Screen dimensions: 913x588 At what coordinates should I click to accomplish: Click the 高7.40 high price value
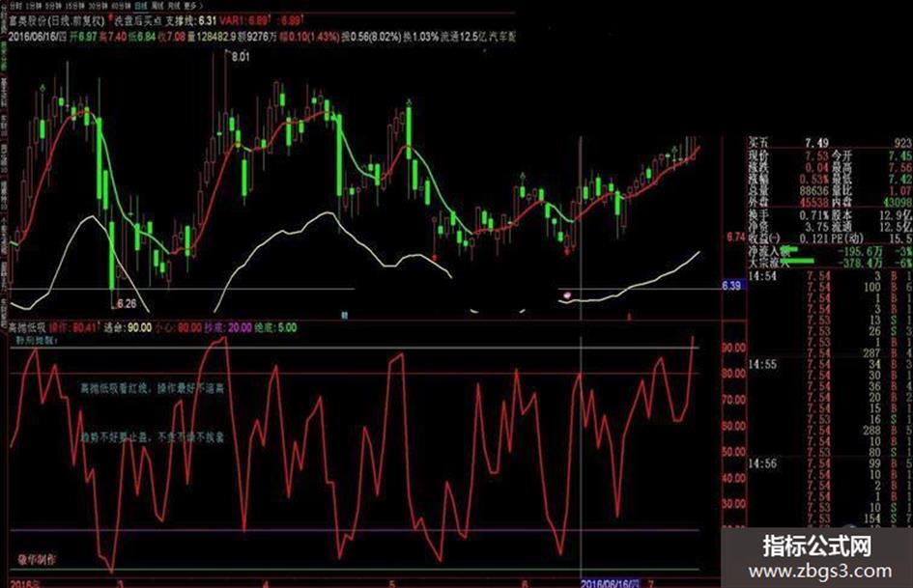coord(112,37)
